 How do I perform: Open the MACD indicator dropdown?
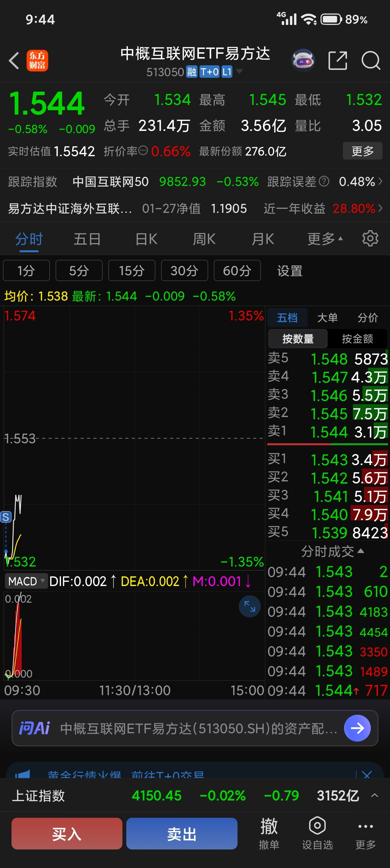coord(26,581)
